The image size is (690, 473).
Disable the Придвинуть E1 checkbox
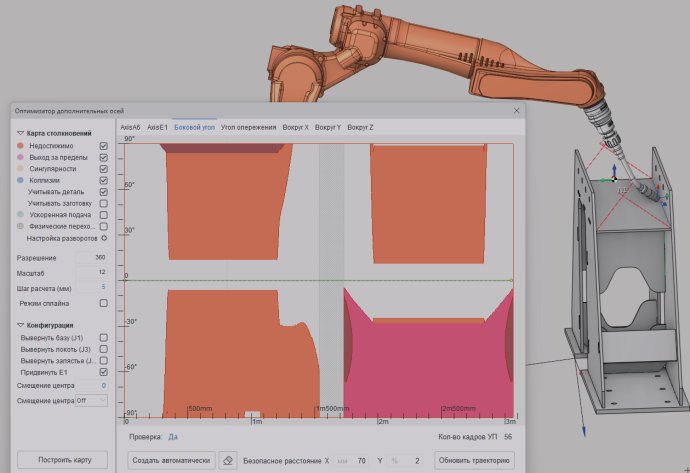click(104, 372)
